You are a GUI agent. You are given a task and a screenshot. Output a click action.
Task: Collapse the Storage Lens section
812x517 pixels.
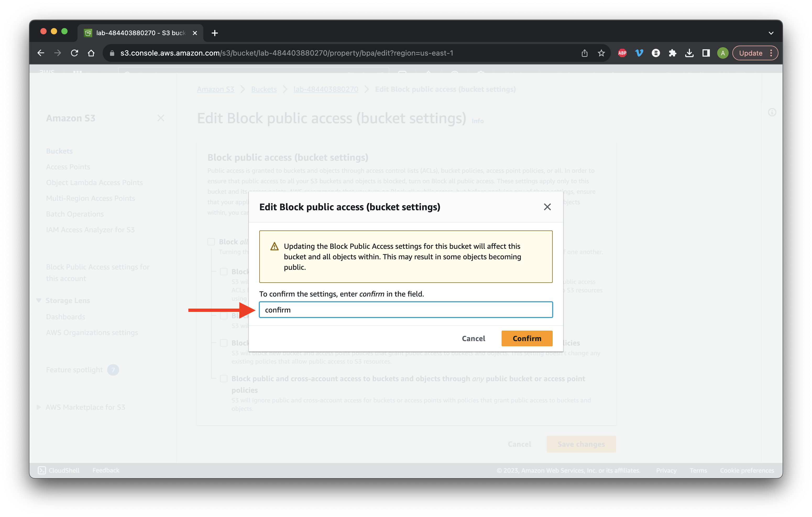39,300
